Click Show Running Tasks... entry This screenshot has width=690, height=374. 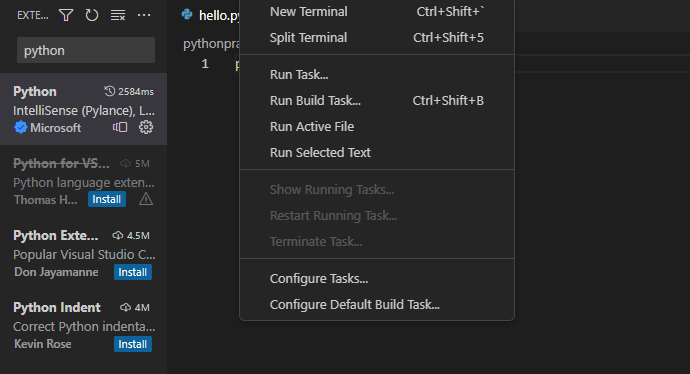tap(377, 190)
